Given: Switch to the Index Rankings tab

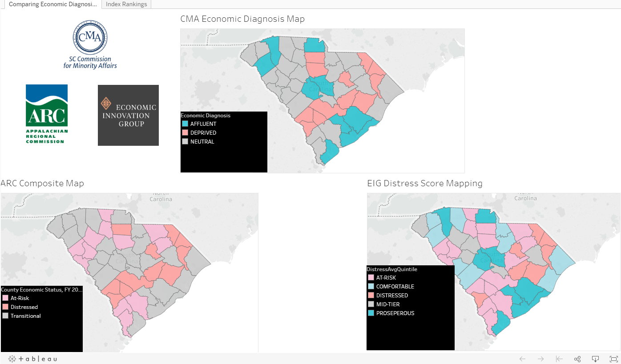Looking at the screenshot, I should (126, 4).
